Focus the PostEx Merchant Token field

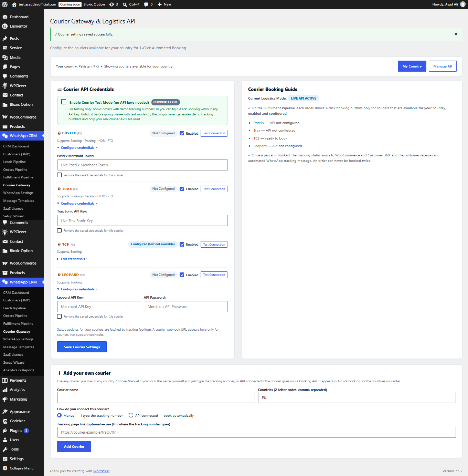coord(142,165)
